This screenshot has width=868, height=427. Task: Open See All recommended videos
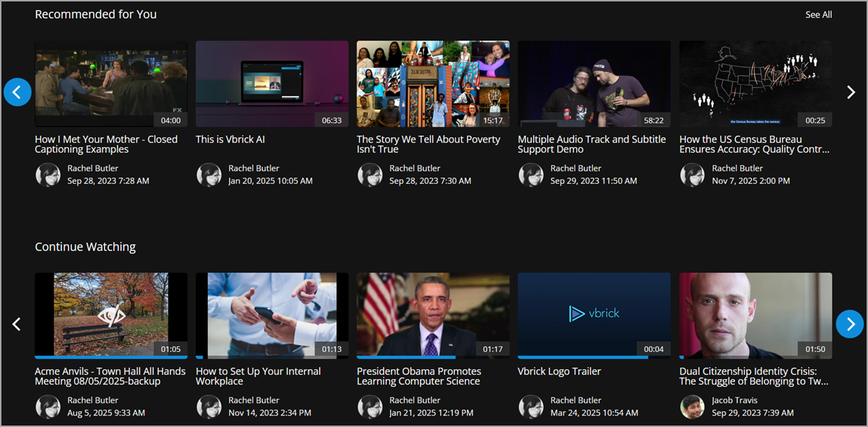coord(818,14)
